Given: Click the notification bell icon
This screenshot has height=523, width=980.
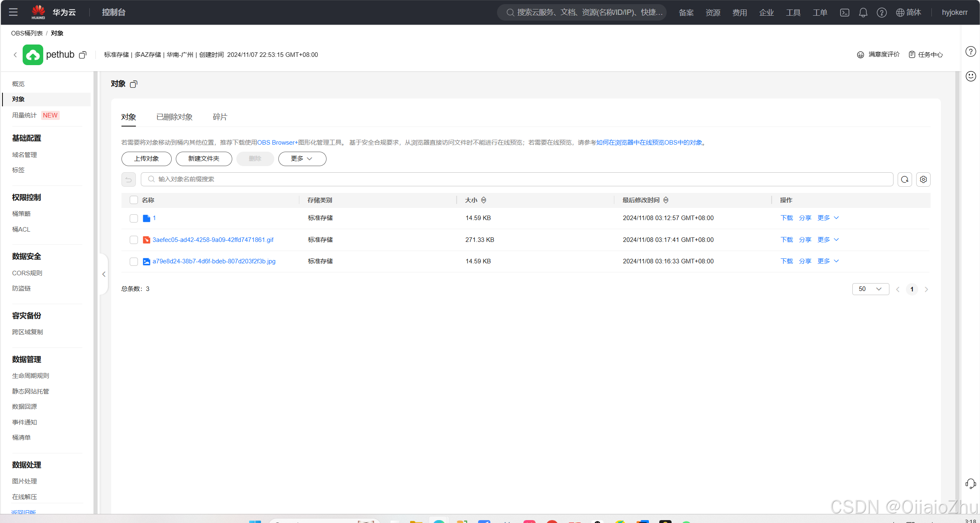Looking at the screenshot, I should pyautogui.click(x=863, y=13).
